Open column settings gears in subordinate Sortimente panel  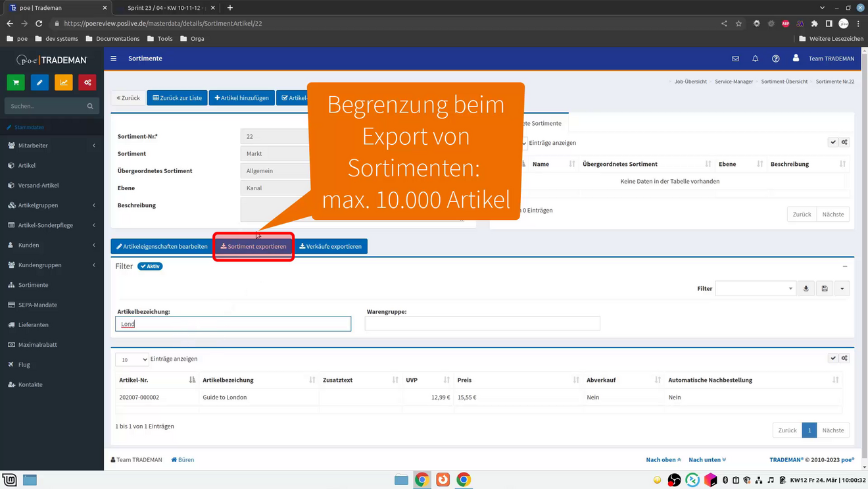click(x=844, y=142)
